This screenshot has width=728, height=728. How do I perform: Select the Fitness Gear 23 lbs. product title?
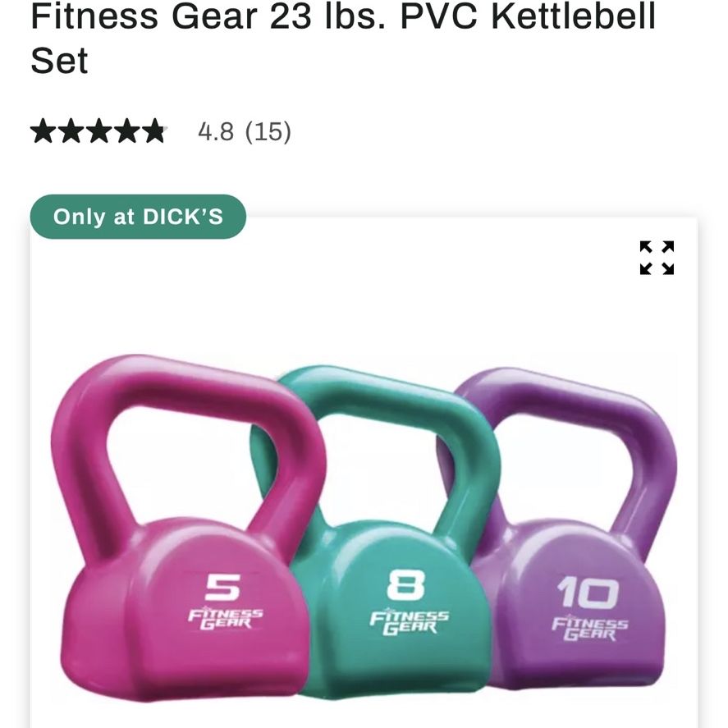coord(342,38)
